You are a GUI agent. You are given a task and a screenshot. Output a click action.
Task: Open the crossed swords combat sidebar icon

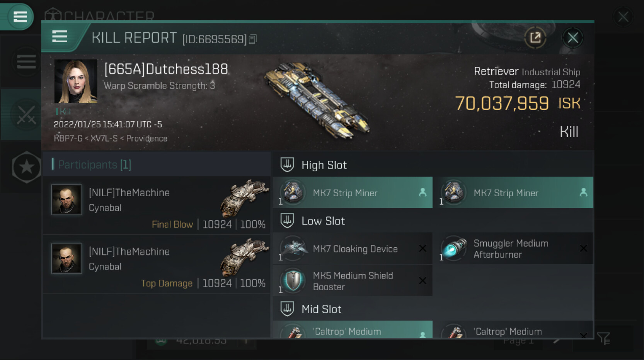coord(26,115)
